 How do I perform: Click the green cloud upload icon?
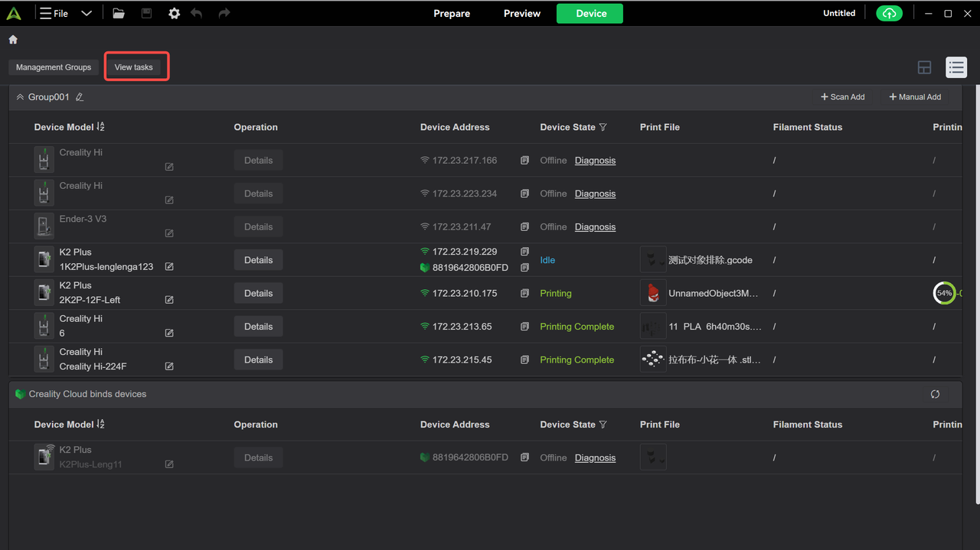889,13
